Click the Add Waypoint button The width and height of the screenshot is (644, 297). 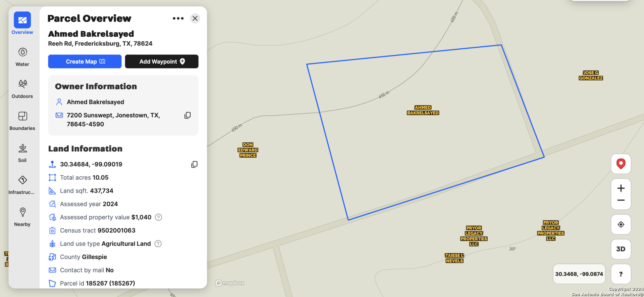coord(162,61)
